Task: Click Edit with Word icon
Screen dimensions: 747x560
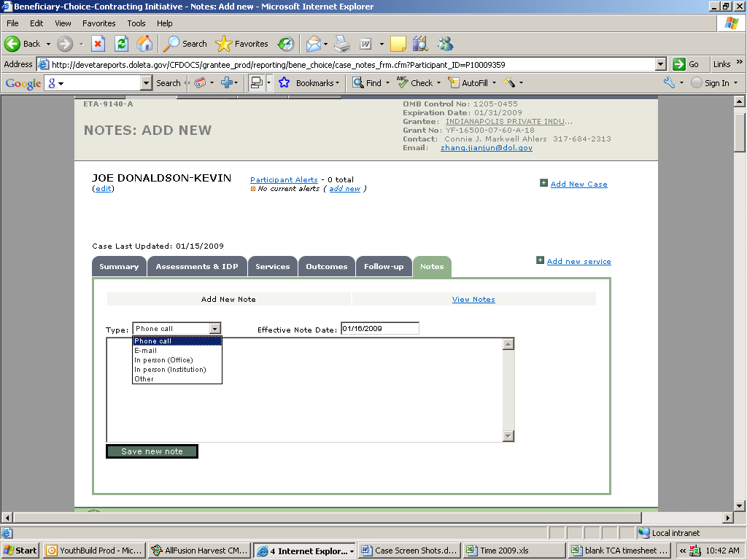Action: pyautogui.click(x=365, y=44)
